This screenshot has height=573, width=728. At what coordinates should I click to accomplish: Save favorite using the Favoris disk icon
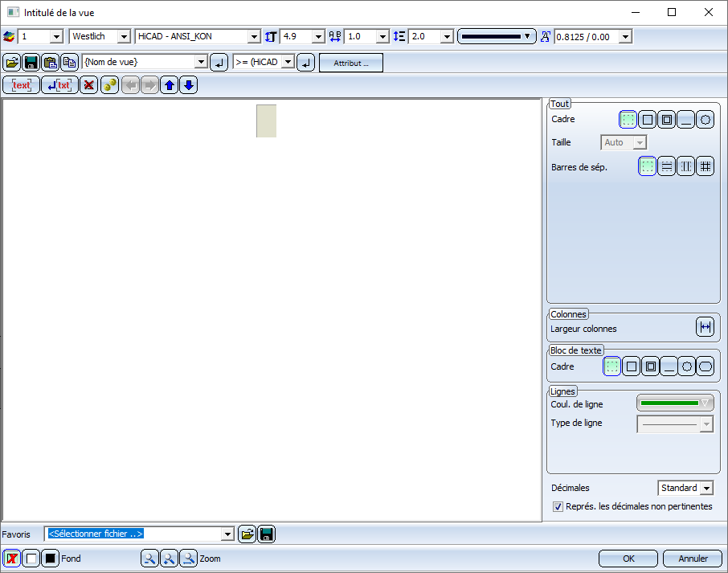click(x=266, y=534)
